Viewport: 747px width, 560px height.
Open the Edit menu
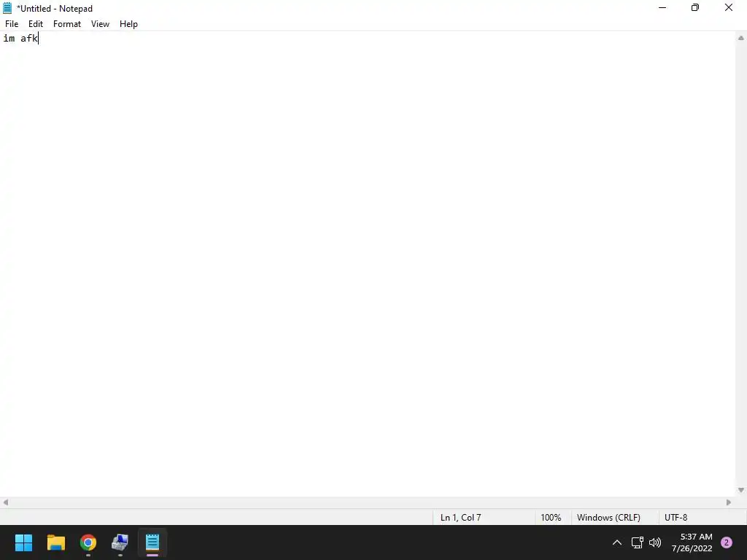coord(35,24)
